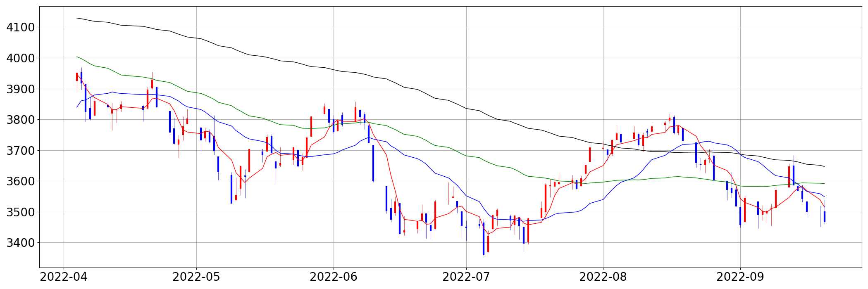Click the 2022-08 date label
Screen dimensions: 868x289
point(603,277)
